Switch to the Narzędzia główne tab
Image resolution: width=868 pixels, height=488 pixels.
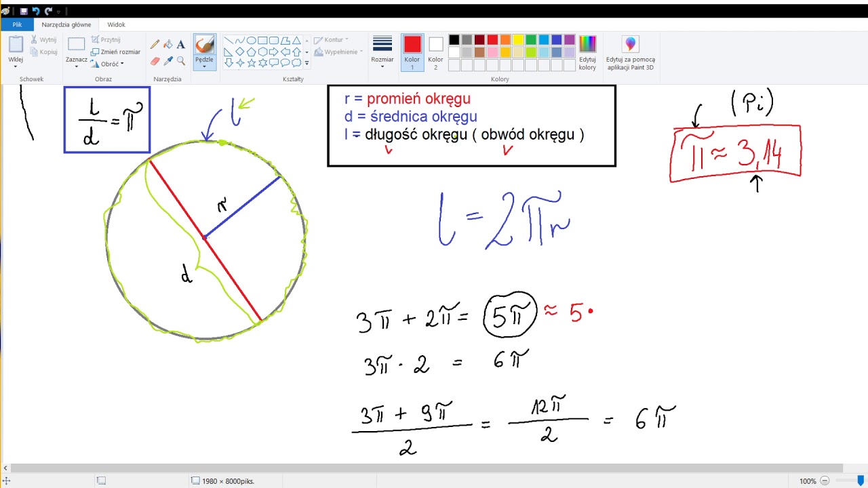click(x=66, y=24)
